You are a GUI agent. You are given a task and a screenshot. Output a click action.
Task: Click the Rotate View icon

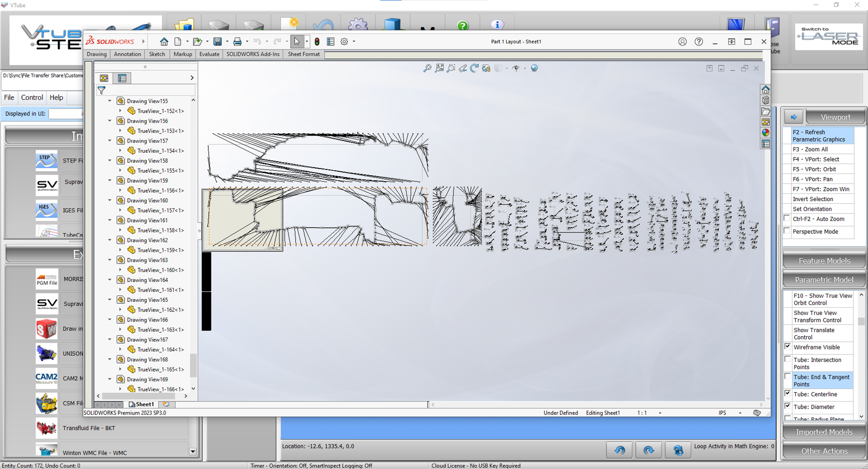point(474,68)
